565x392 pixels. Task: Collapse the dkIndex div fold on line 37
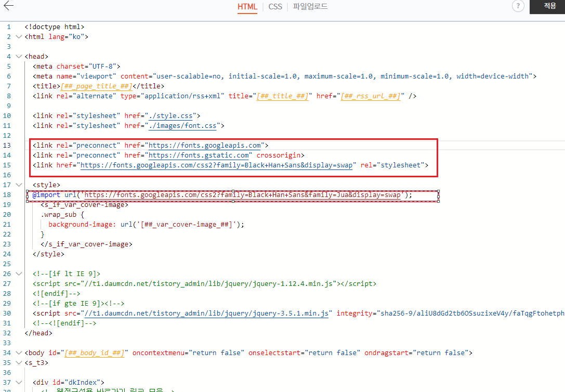(x=19, y=382)
